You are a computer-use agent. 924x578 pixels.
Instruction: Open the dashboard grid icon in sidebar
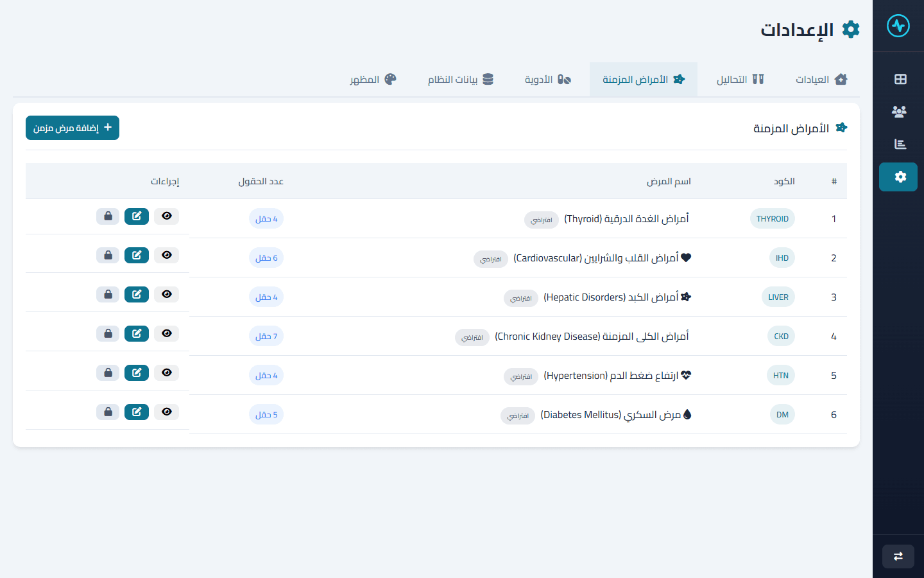tap(900, 79)
